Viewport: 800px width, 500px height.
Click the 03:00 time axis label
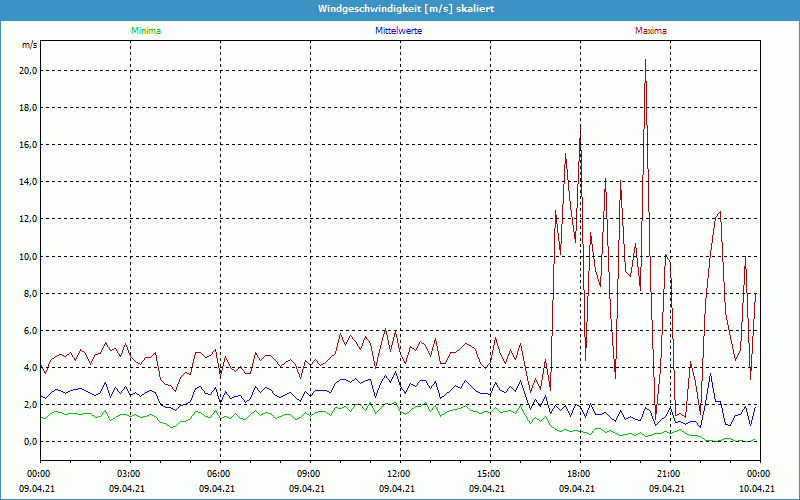[x=128, y=473]
